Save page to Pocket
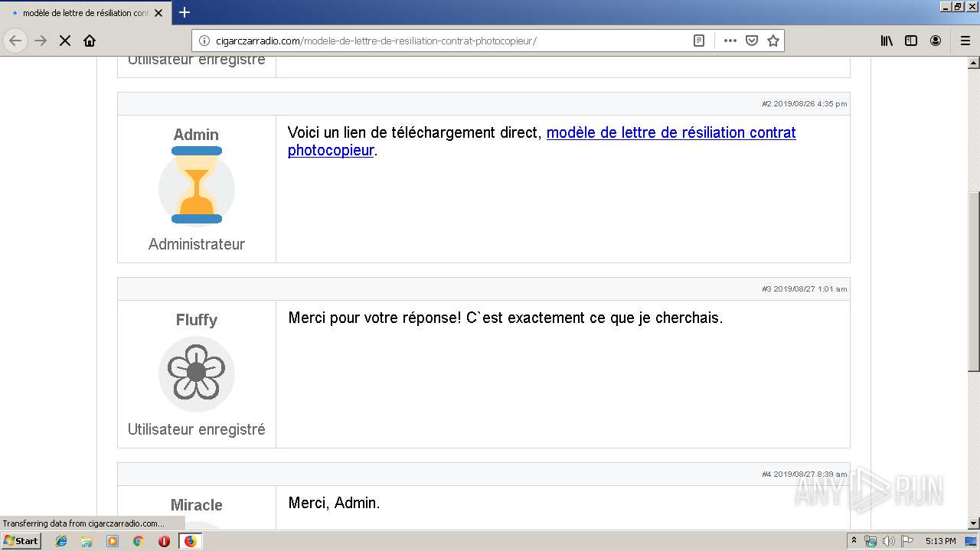This screenshot has height=551, width=980. (x=752, y=41)
